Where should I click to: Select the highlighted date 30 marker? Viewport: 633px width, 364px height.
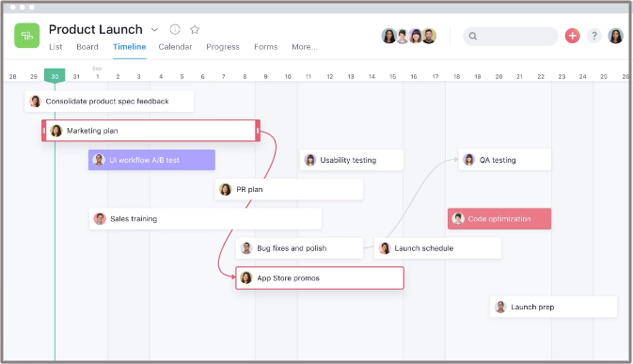coord(55,76)
